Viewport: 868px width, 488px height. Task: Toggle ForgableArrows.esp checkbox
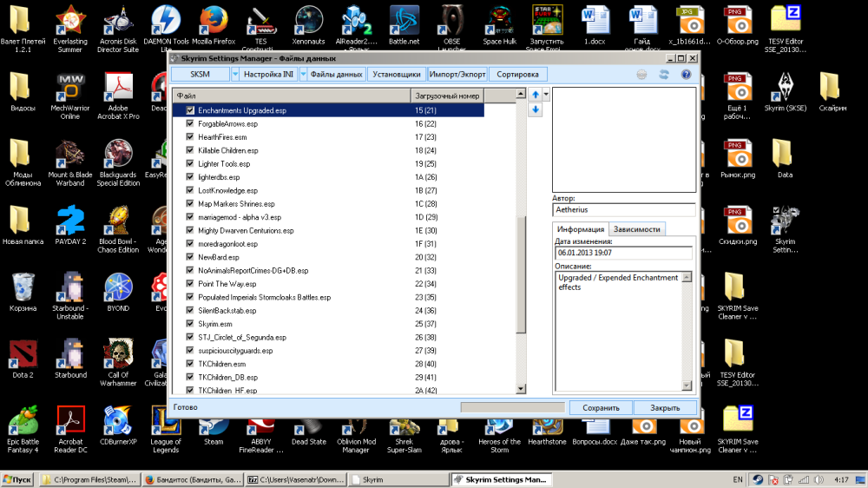190,123
